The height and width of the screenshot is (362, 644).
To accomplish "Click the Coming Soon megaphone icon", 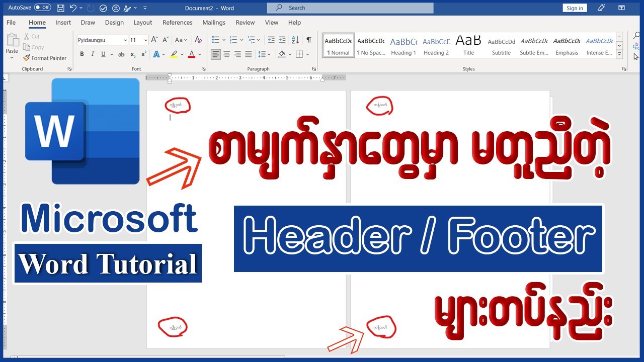I will pyautogui.click(x=601, y=8).
